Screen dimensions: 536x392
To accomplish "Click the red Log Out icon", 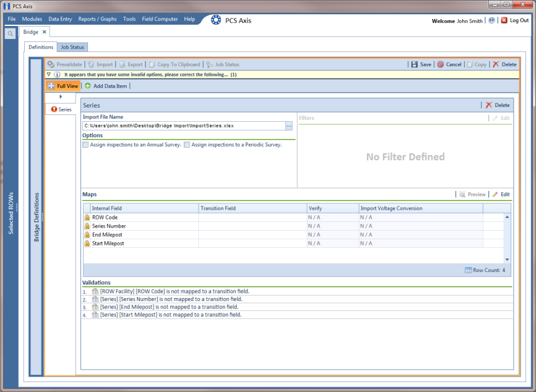I will coord(504,20).
